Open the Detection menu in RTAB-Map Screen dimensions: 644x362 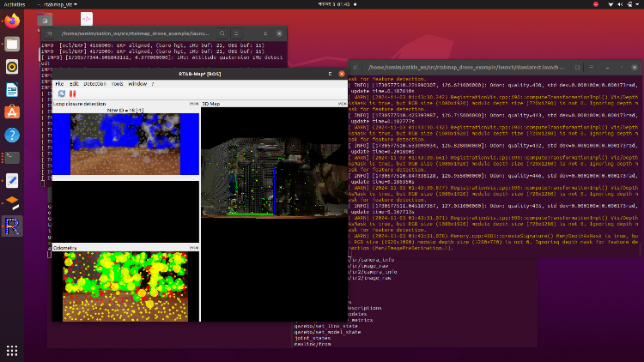[x=94, y=83]
